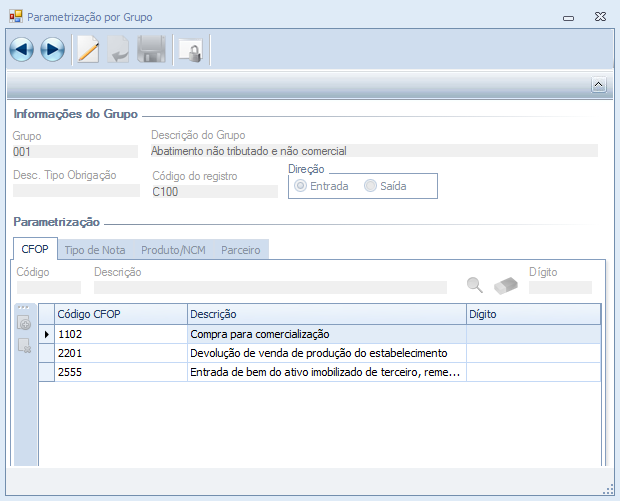
Task: Click the Descrição do Grupo field
Action: 374,151
